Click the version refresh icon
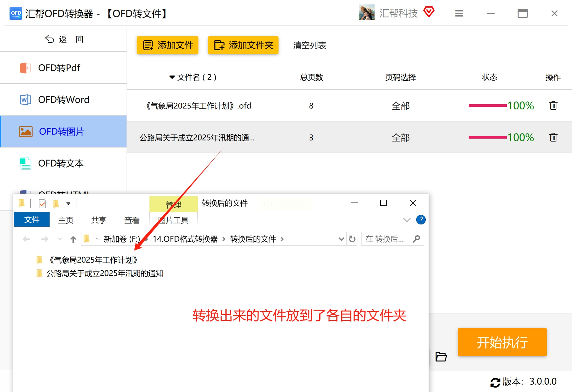This screenshot has height=392, width=572. [x=495, y=382]
